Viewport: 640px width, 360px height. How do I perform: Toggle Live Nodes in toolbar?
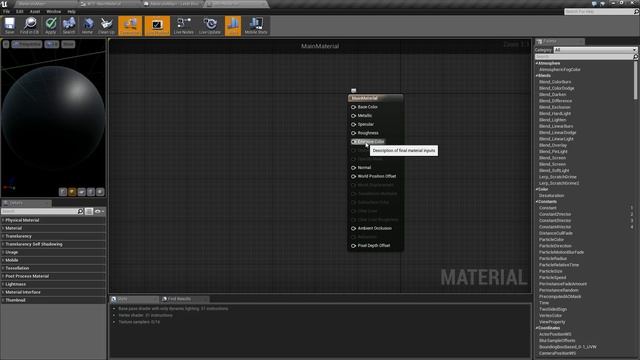(x=184, y=26)
